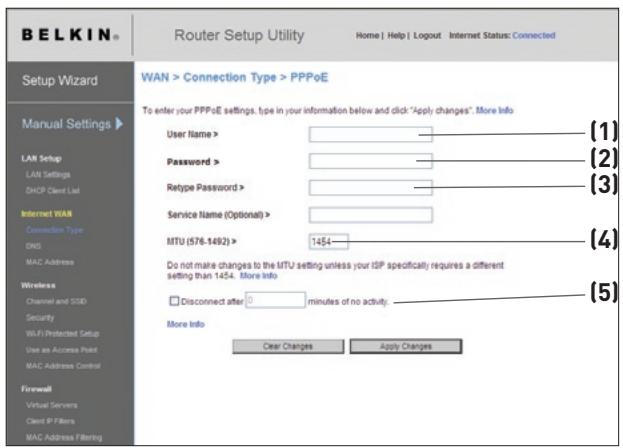The height and width of the screenshot is (448, 623).
Task: Click the Router Setup Utility title
Action: click(239, 35)
